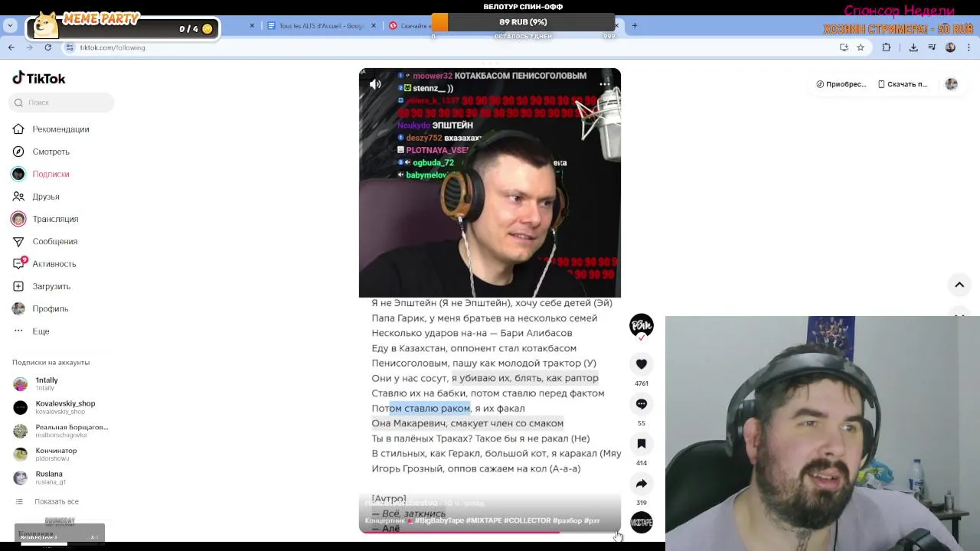The width and height of the screenshot is (980, 551).
Task: Open browser extensions puzzle icon
Action: (887, 47)
